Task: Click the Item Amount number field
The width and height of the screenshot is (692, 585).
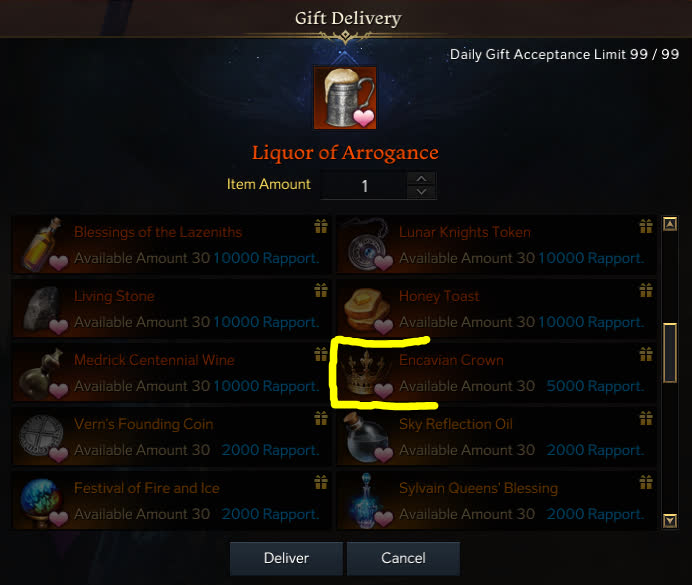Action: pos(364,186)
